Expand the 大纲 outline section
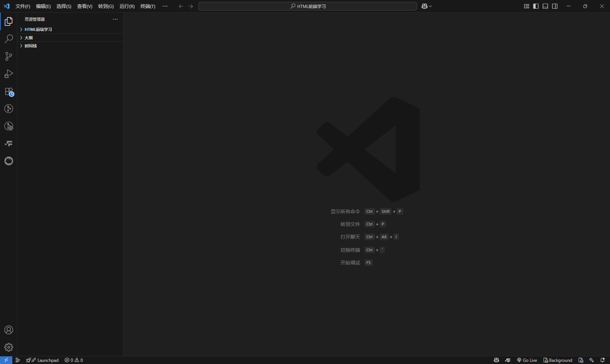The height and width of the screenshot is (364, 610). coord(70,38)
